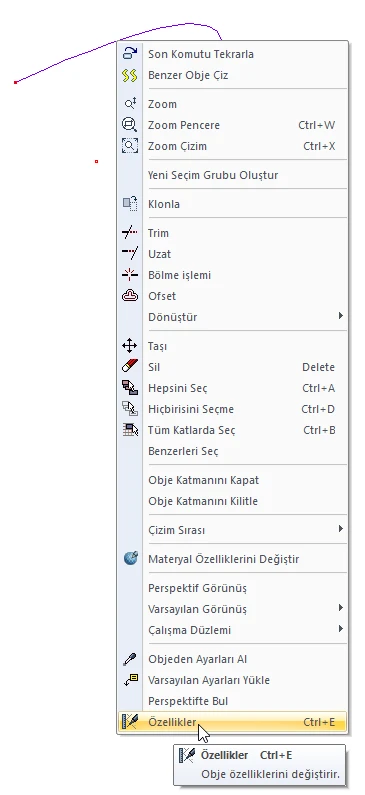
Task: Choose Obje Katmanını Kilitle
Action: tap(233, 501)
